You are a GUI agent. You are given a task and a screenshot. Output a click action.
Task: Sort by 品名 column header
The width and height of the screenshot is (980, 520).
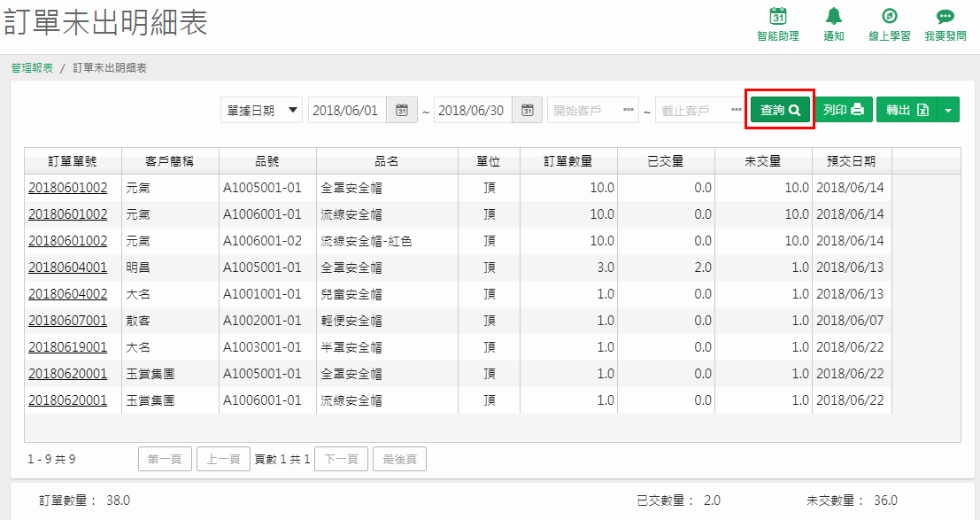coord(387,161)
